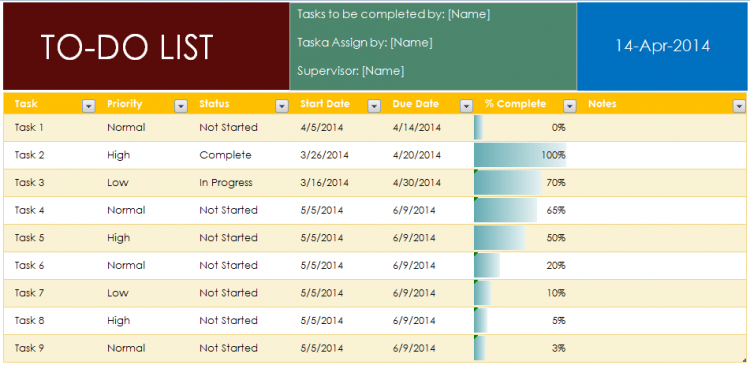Open the Task column filter dropdown
This screenshot has width=750, height=365.
pos(88,106)
